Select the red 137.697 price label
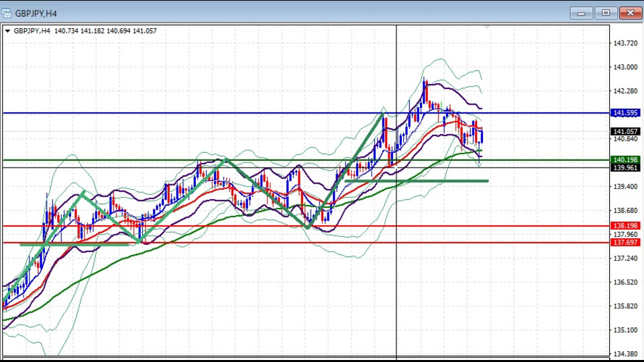 (625, 243)
